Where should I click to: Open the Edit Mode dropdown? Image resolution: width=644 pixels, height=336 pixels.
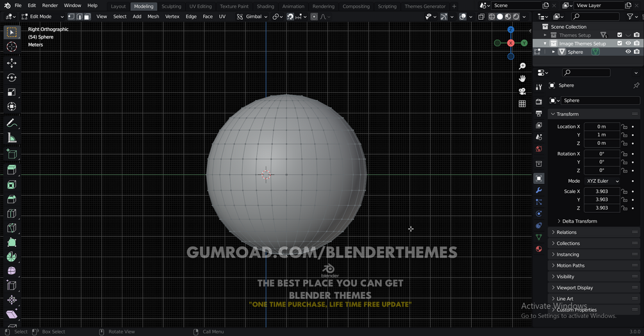pyautogui.click(x=43, y=17)
